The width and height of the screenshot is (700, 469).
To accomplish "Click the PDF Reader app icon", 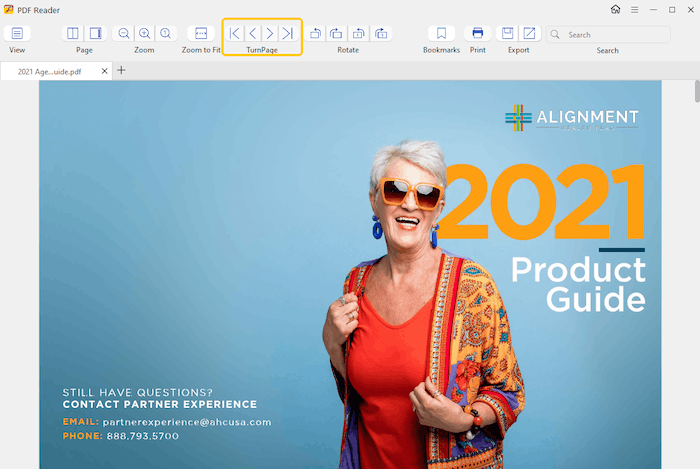I will 8,9.
